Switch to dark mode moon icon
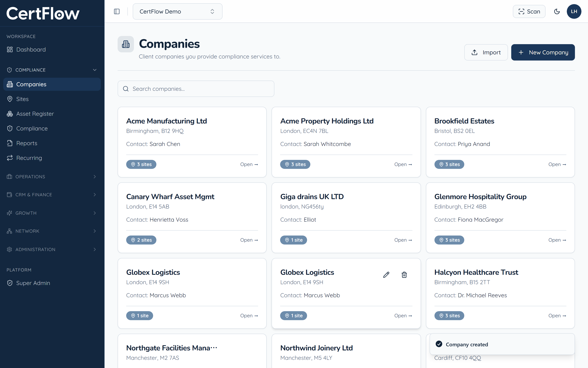This screenshot has width=588, height=368. pos(557,11)
